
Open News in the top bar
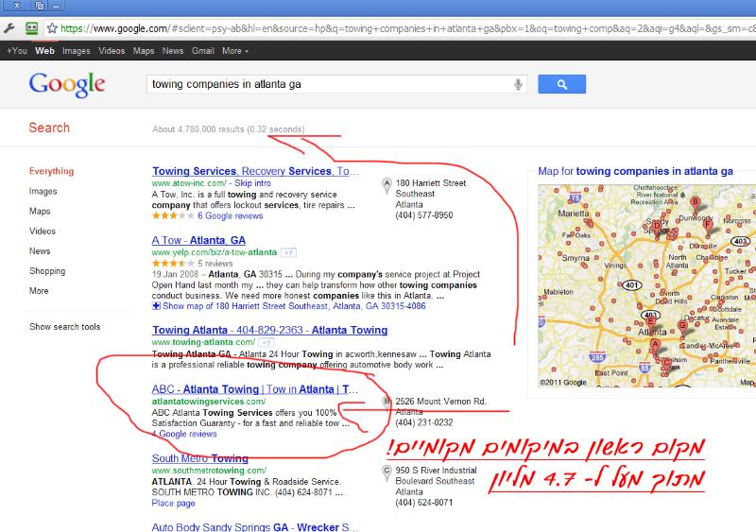click(173, 51)
